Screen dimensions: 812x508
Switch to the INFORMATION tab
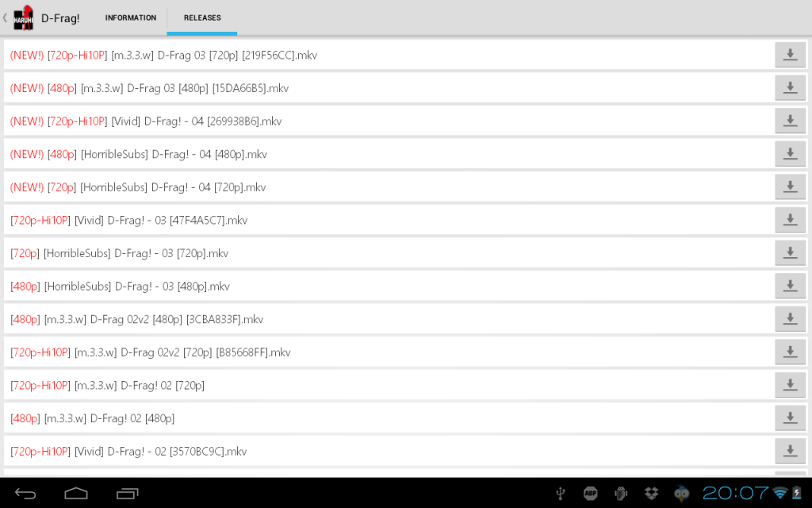[131, 17]
